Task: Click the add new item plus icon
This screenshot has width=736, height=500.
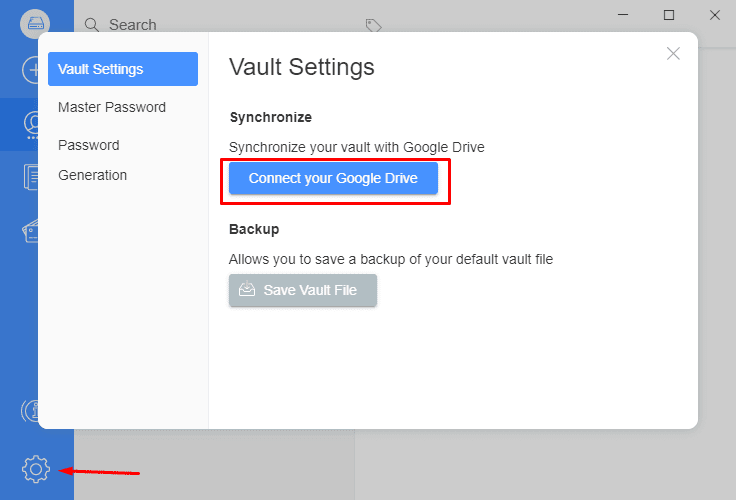Action: (31, 70)
